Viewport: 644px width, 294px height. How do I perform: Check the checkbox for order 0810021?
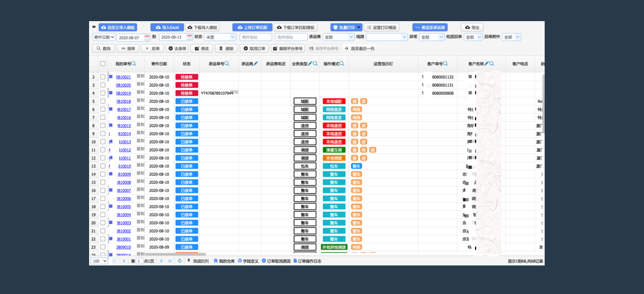click(x=103, y=77)
